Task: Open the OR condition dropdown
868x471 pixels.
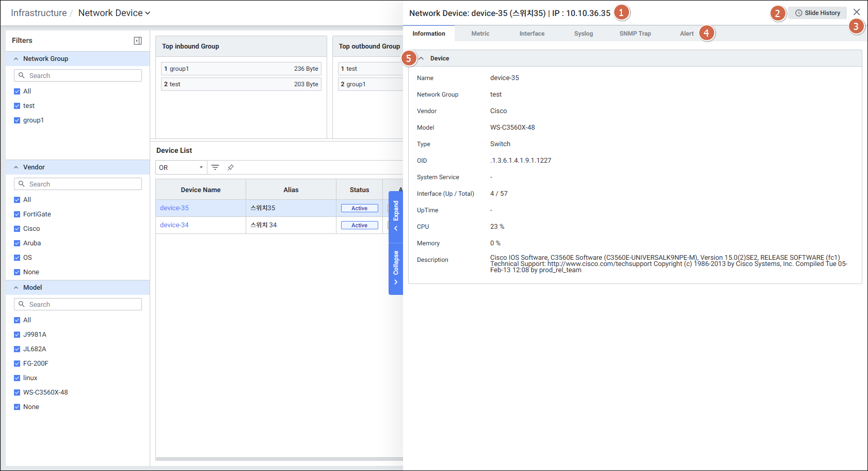Action: tap(181, 167)
